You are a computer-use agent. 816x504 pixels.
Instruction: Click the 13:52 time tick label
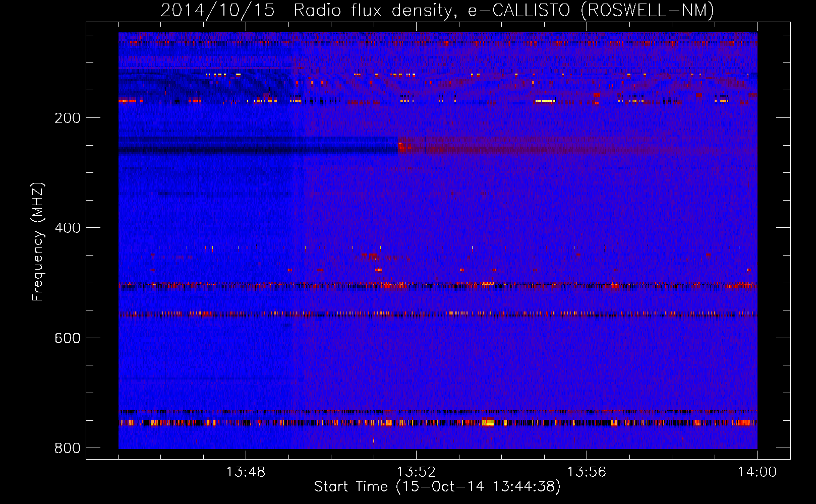(416, 472)
